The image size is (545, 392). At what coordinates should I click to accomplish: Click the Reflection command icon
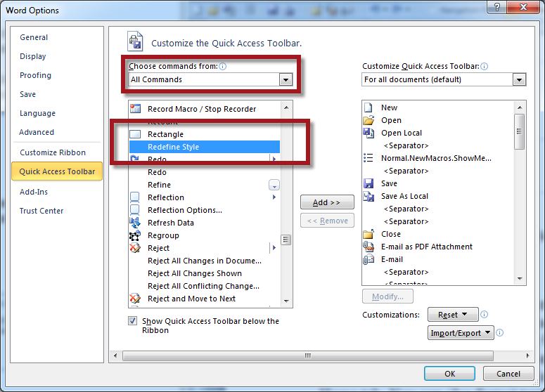(x=134, y=197)
